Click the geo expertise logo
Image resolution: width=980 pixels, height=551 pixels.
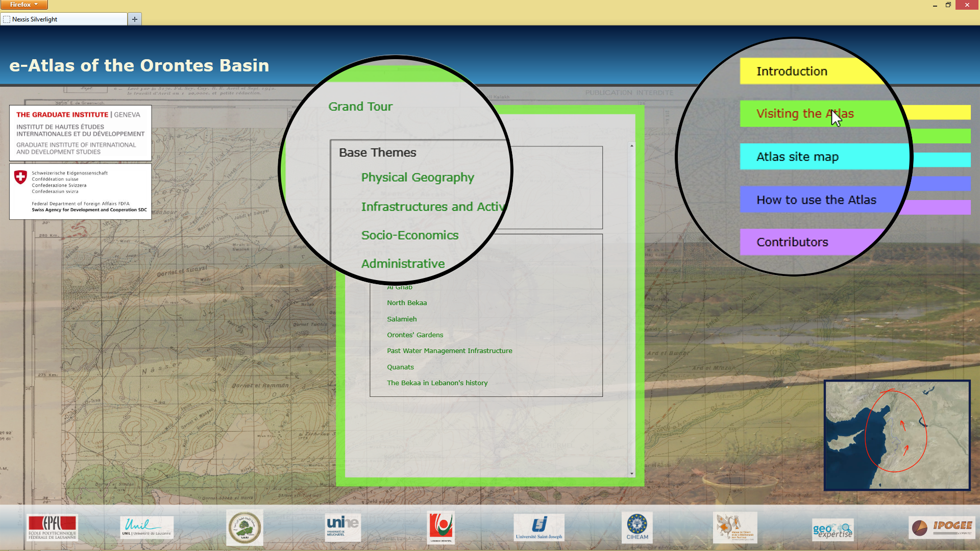[x=832, y=531]
